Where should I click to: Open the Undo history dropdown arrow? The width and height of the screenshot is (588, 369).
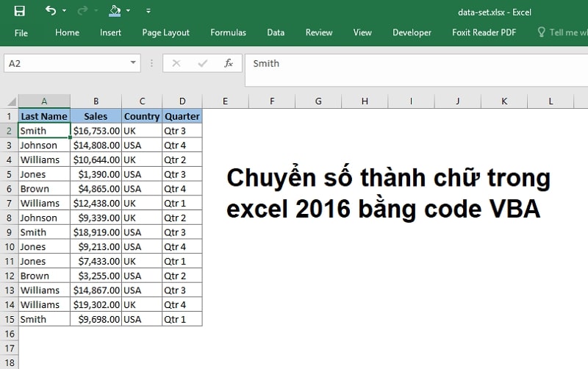click(64, 12)
